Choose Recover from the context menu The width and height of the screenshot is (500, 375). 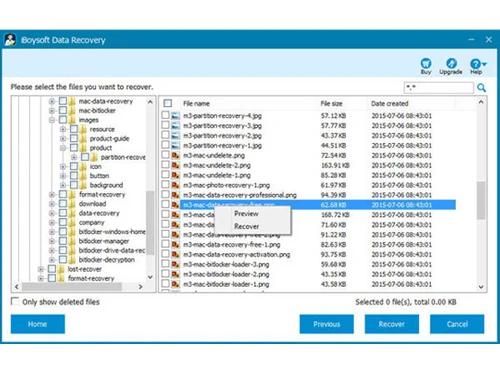(x=246, y=226)
